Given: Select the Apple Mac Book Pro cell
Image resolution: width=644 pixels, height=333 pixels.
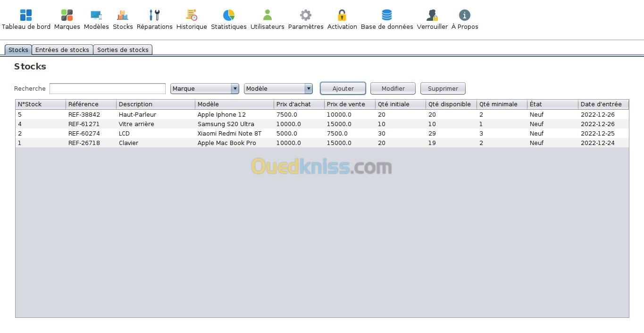Looking at the screenshot, I should tap(234, 143).
